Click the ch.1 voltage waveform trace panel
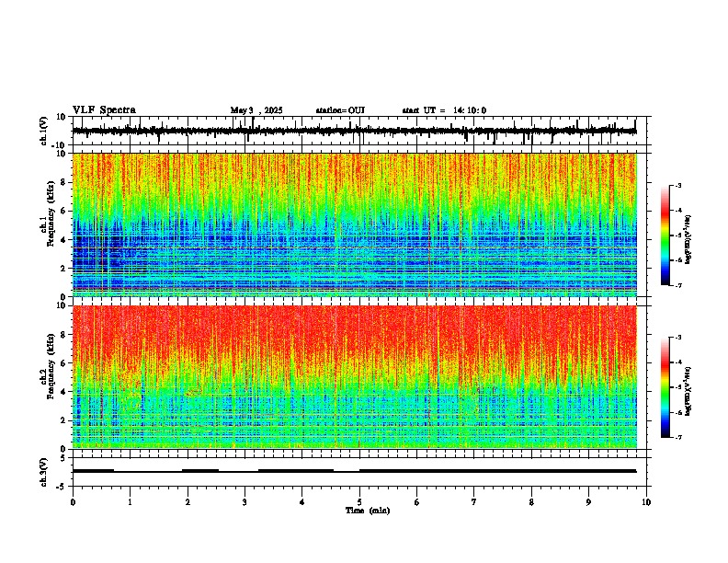The image size is (728, 563). coord(359,131)
